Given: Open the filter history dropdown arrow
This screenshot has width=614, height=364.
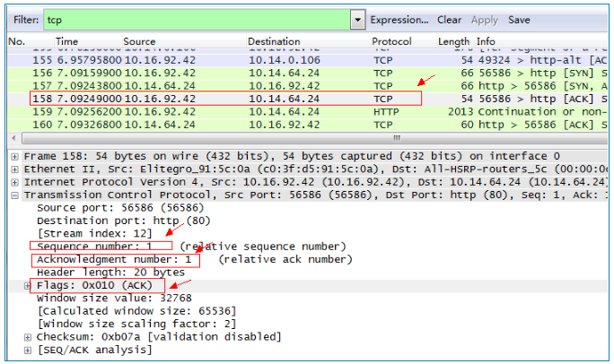Looking at the screenshot, I should (x=358, y=20).
